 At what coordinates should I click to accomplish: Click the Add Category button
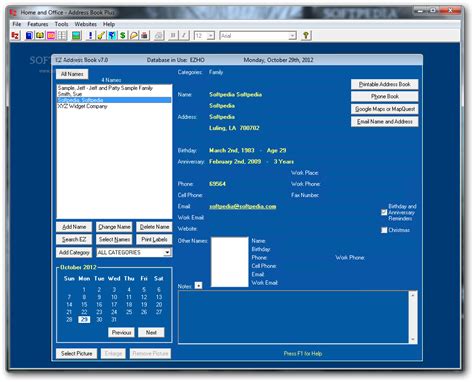74,252
